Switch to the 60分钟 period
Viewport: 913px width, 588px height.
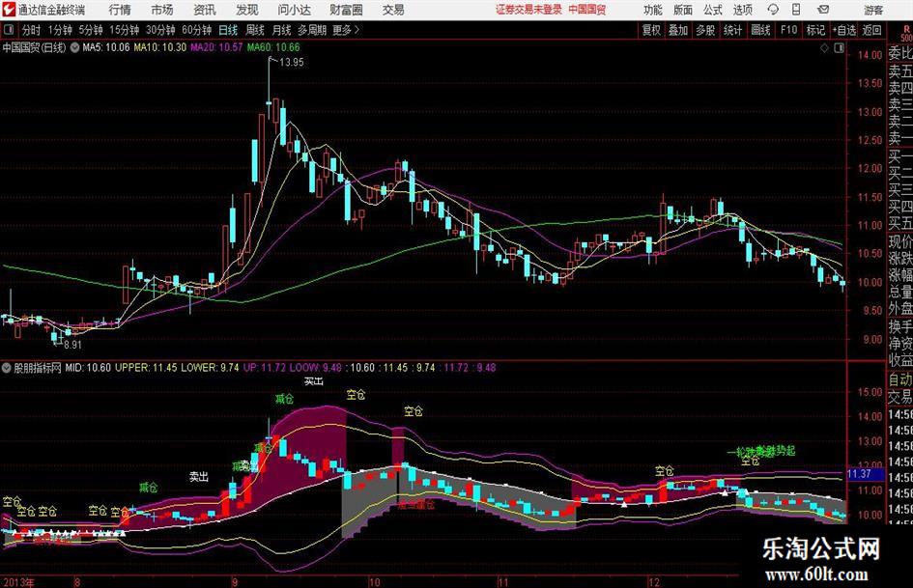click(x=196, y=30)
